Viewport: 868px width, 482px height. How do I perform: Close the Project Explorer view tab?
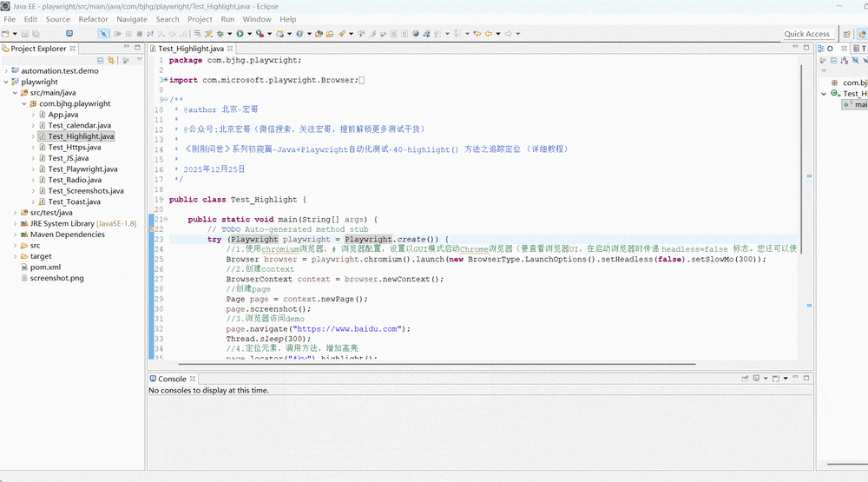pos(73,49)
